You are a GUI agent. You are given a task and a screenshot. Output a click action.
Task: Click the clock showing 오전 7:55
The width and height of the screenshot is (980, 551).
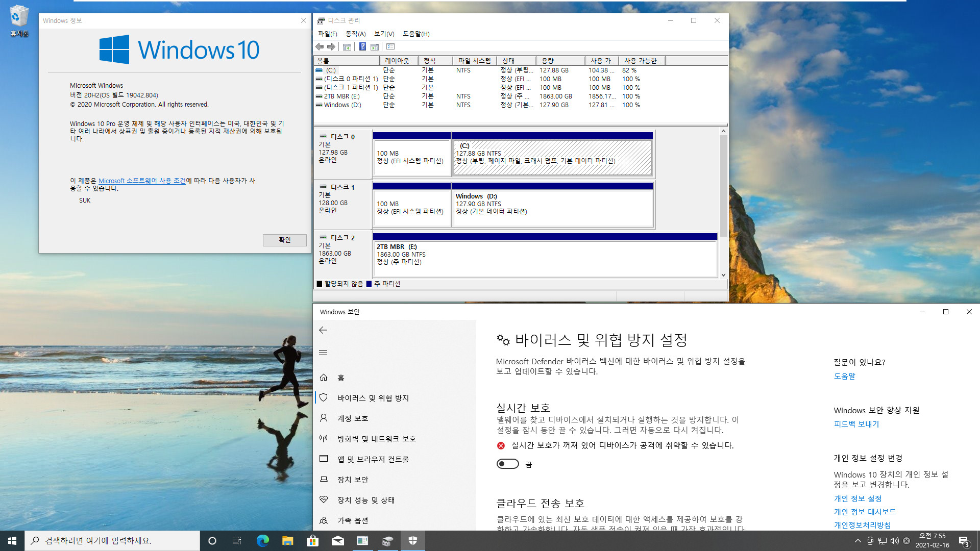point(932,541)
